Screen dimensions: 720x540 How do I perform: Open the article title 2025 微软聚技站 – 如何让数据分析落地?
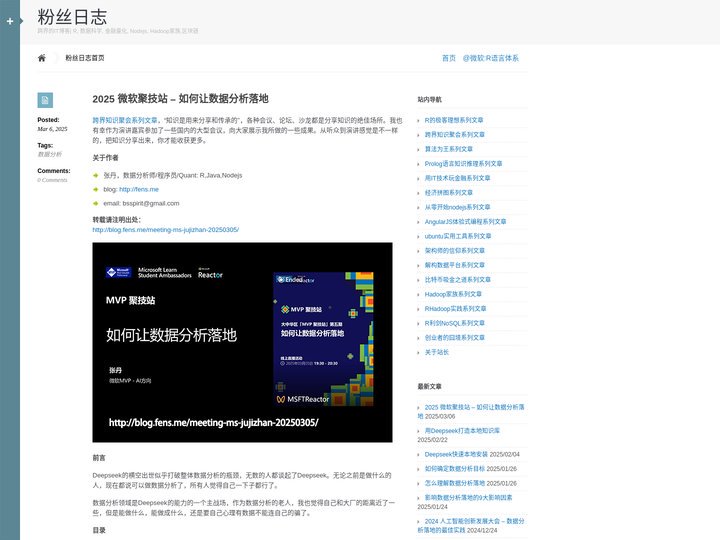tap(180, 99)
